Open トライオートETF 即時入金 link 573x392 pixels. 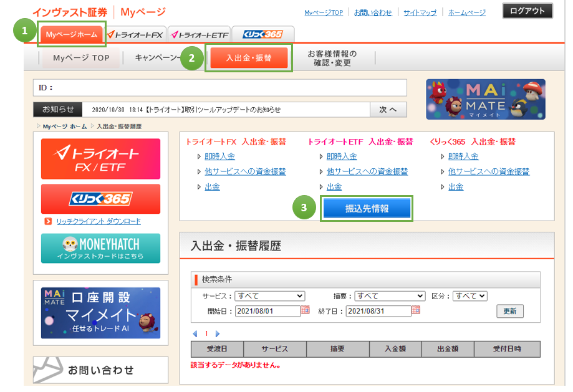pyautogui.click(x=342, y=156)
